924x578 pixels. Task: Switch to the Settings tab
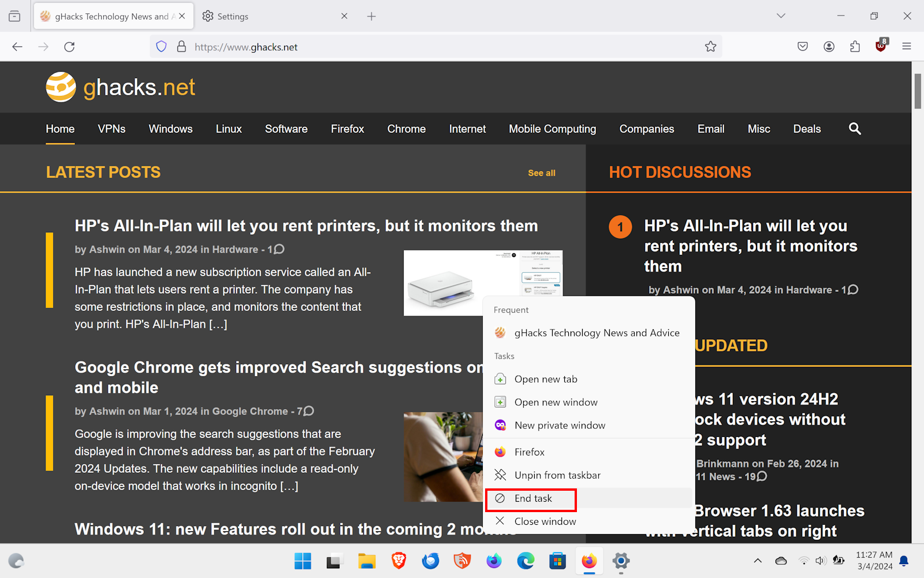coord(274,16)
